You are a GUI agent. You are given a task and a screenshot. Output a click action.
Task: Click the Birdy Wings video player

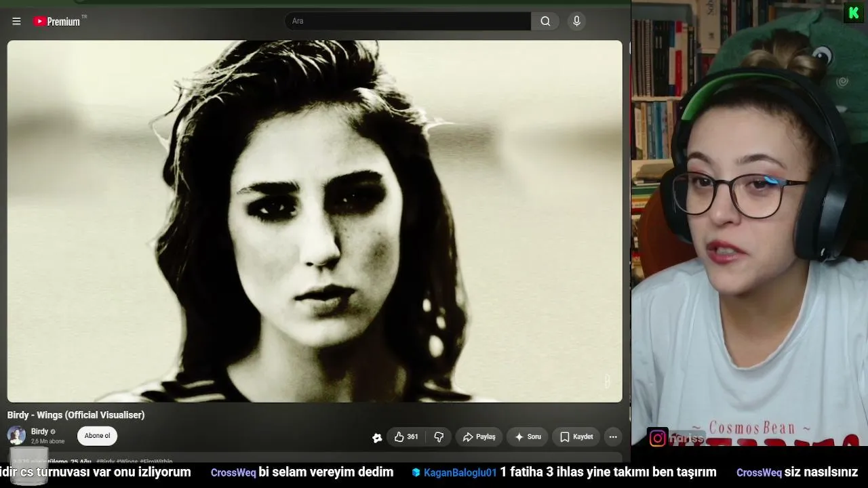tap(315, 221)
